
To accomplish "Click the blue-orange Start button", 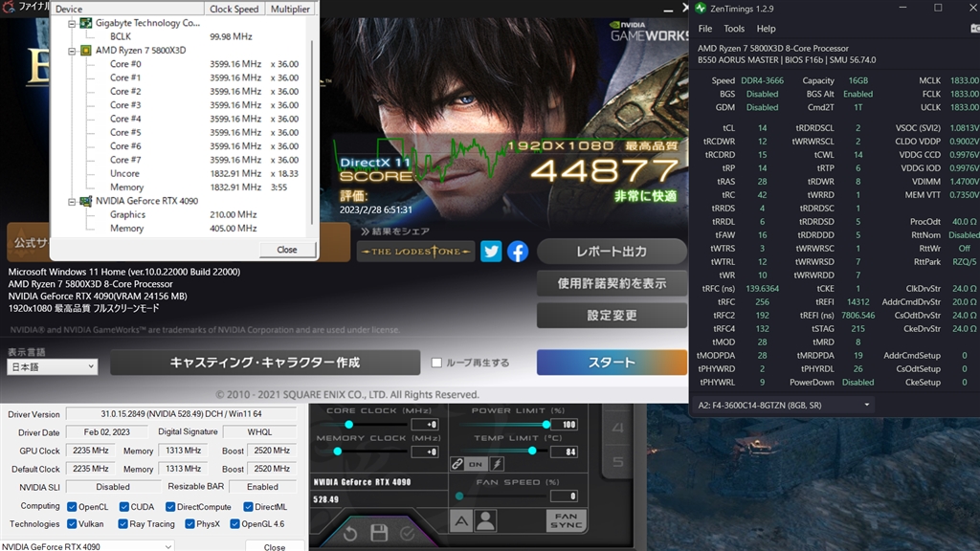I will (x=612, y=363).
